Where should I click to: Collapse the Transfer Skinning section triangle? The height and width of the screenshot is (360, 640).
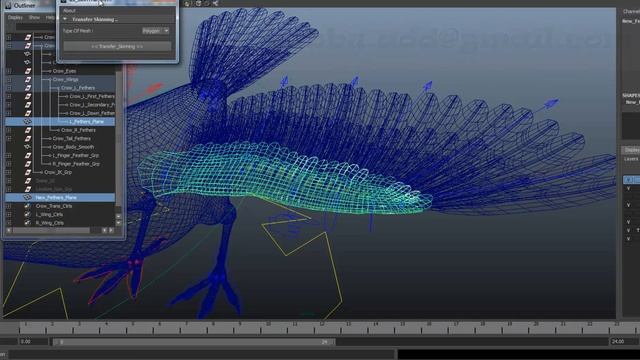pos(65,19)
